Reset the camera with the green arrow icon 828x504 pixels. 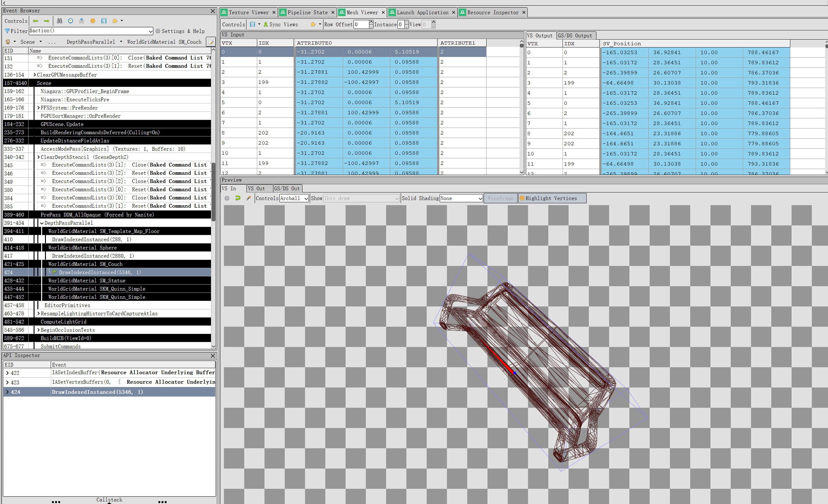[x=238, y=198]
